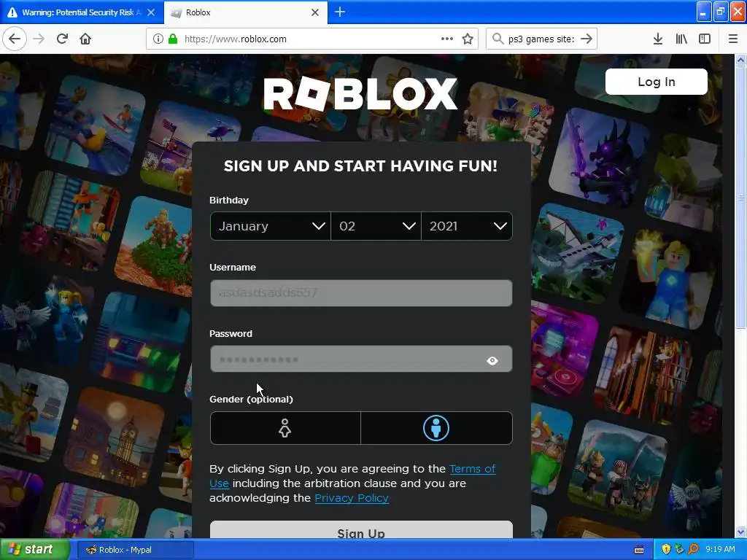The height and width of the screenshot is (560, 747).
Task: Switch to the Potential Security Risk tab
Action: [x=82, y=12]
